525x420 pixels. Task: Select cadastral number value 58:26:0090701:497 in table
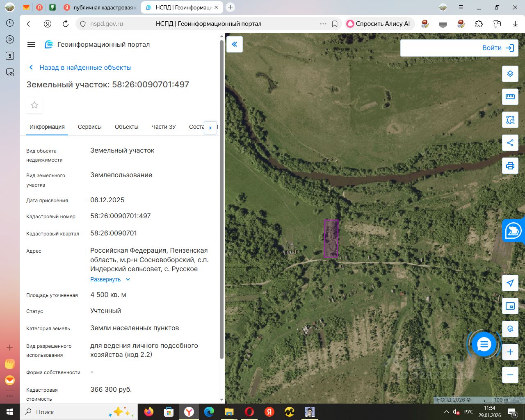(121, 216)
